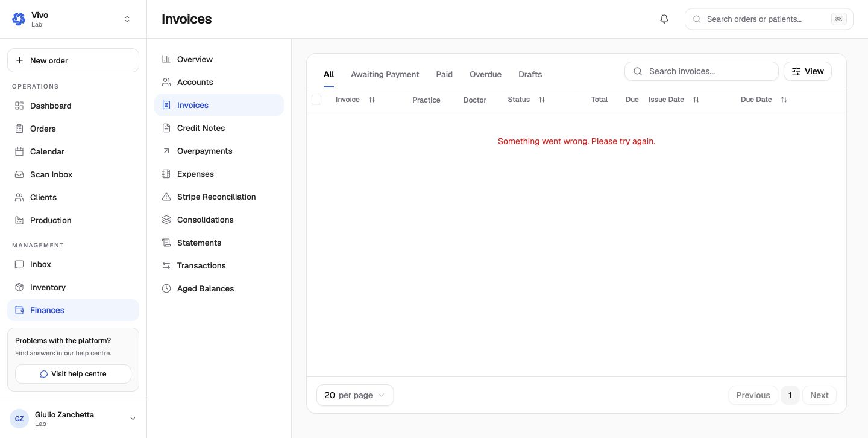868x438 pixels.
Task: Click the Stripe Reconciliation warning icon
Action: coord(166,197)
